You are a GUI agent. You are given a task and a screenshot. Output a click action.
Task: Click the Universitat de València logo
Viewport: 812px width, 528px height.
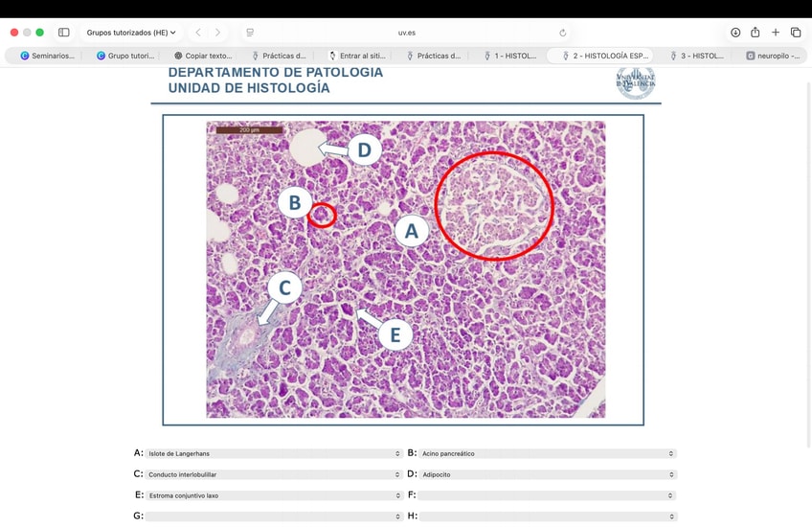coord(636,83)
